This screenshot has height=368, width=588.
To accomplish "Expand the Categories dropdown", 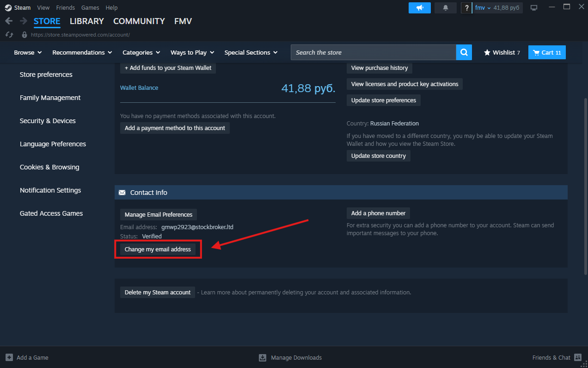I will [141, 52].
